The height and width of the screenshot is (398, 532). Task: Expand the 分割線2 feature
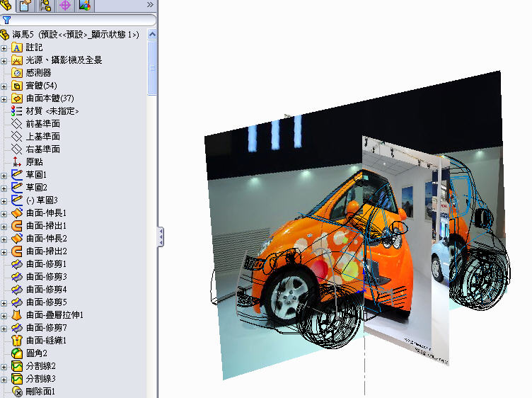pos(4,367)
